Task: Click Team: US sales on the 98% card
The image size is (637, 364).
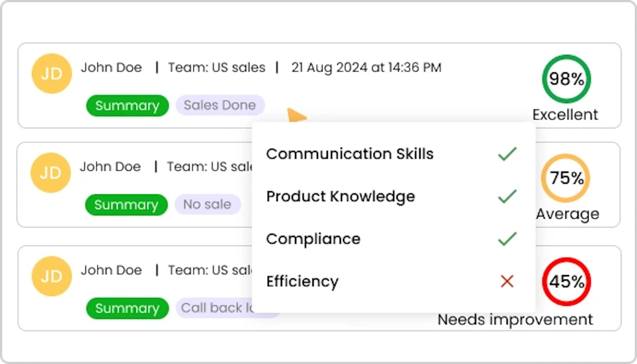Action: click(217, 67)
